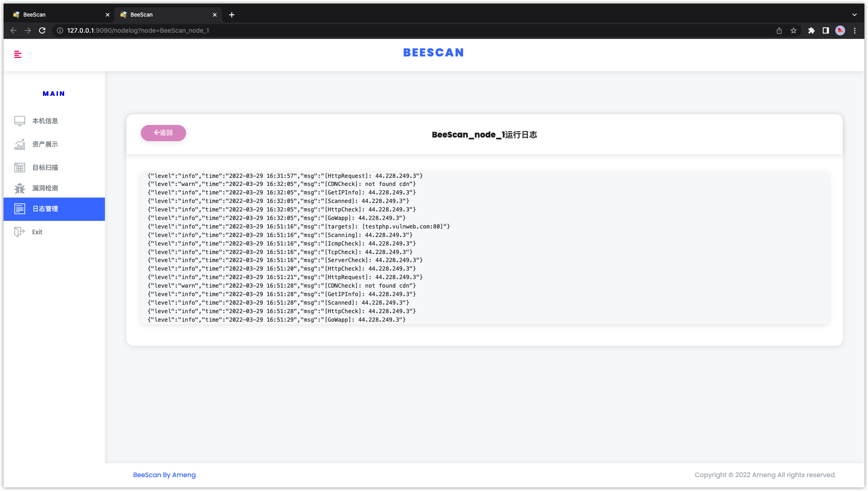Click the bug icon for 漏洞检测
The width and height of the screenshot is (868, 491).
click(x=20, y=189)
